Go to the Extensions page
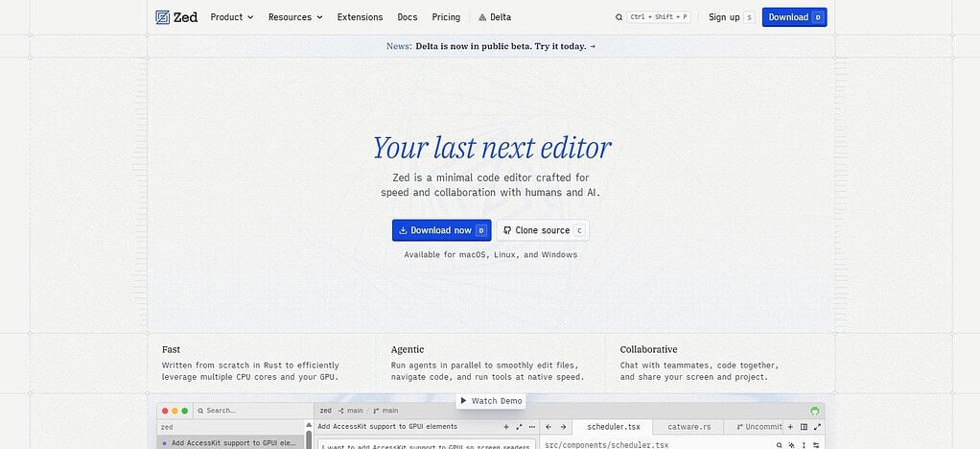 pyautogui.click(x=360, y=17)
